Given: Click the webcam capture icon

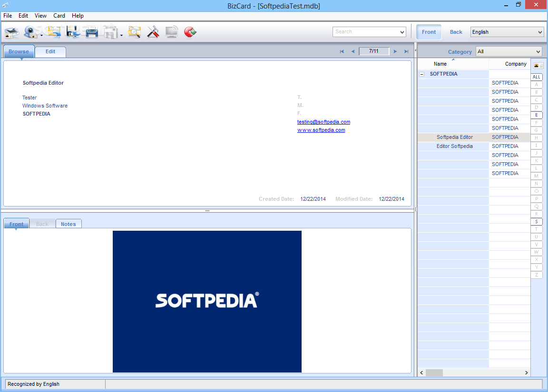Looking at the screenshot, I should pyautogui.click(x=31, y=32).
